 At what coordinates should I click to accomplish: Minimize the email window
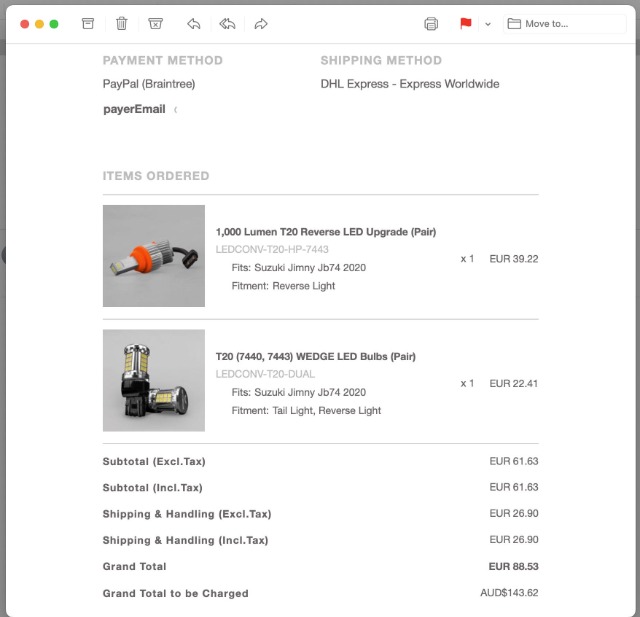(x=40, y=23)
